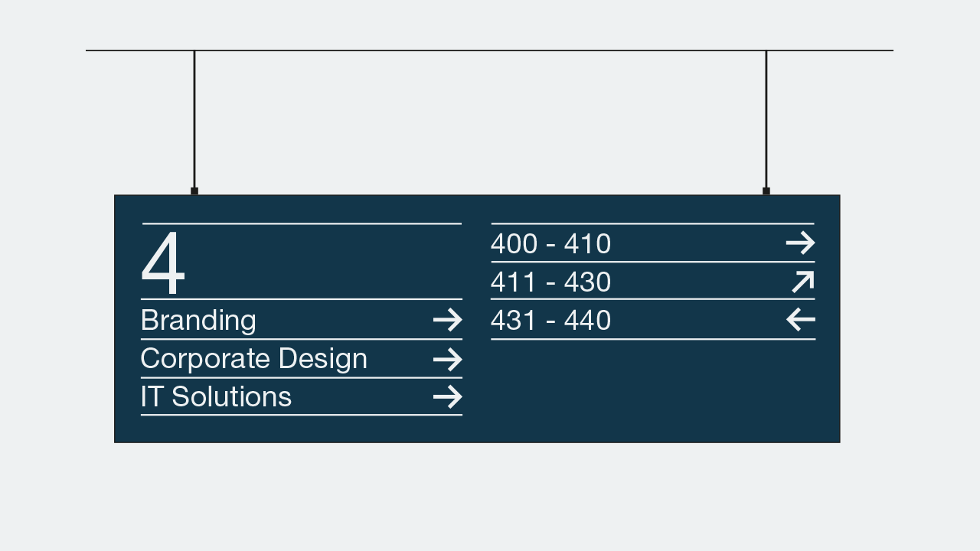Select the right arrow for 400 - 410

coord(801,243)
